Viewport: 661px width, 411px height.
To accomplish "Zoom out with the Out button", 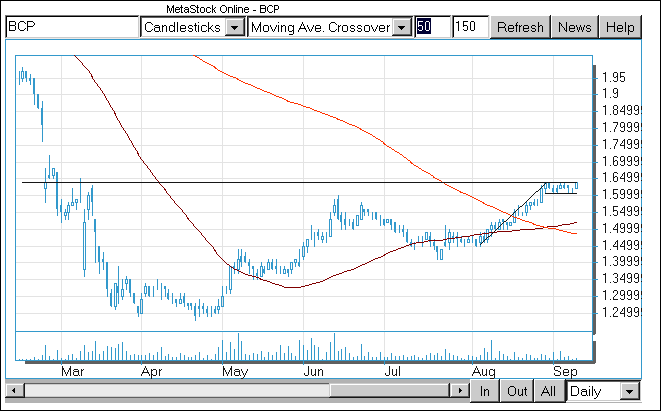I will [517, 391].
